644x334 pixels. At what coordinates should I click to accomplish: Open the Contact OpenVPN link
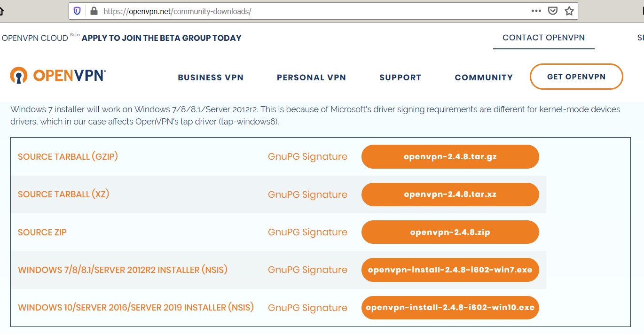coord(544,38)
